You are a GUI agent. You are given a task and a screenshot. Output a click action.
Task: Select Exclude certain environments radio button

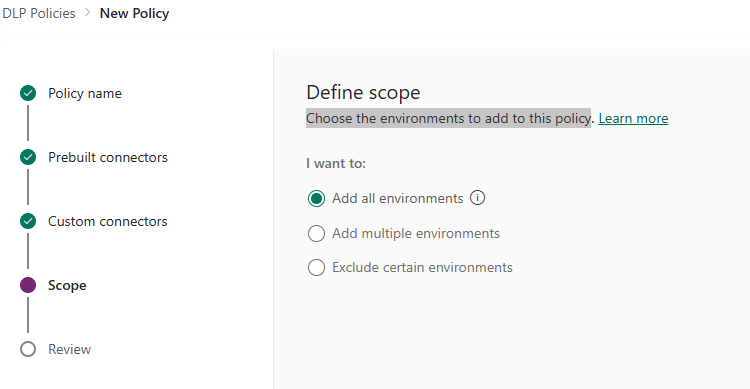(x=316, y=267)
